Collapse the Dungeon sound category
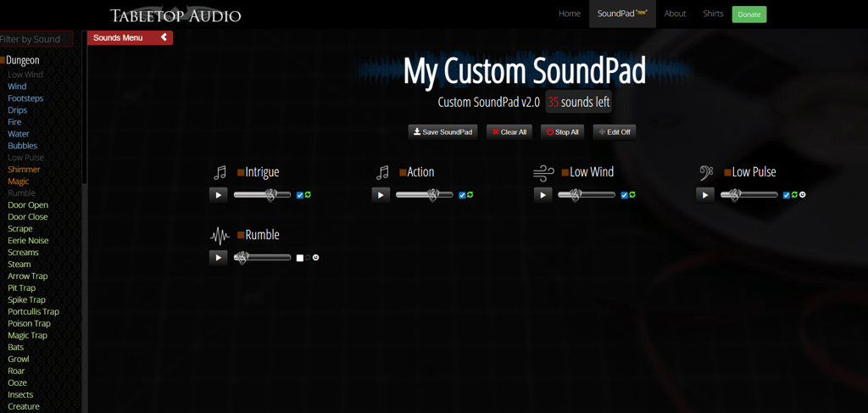Screen dimensions: 868x413 click(23, 60)
